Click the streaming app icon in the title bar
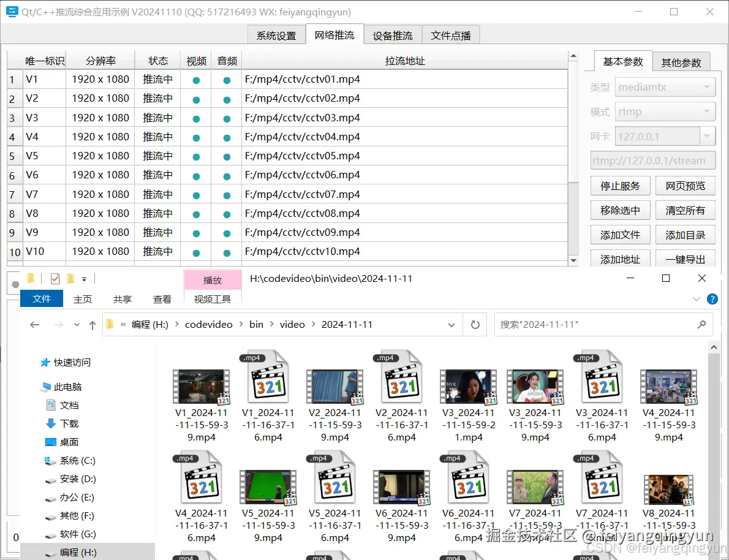The width and height of the screenshot is (729, 560). pos(12,11)
